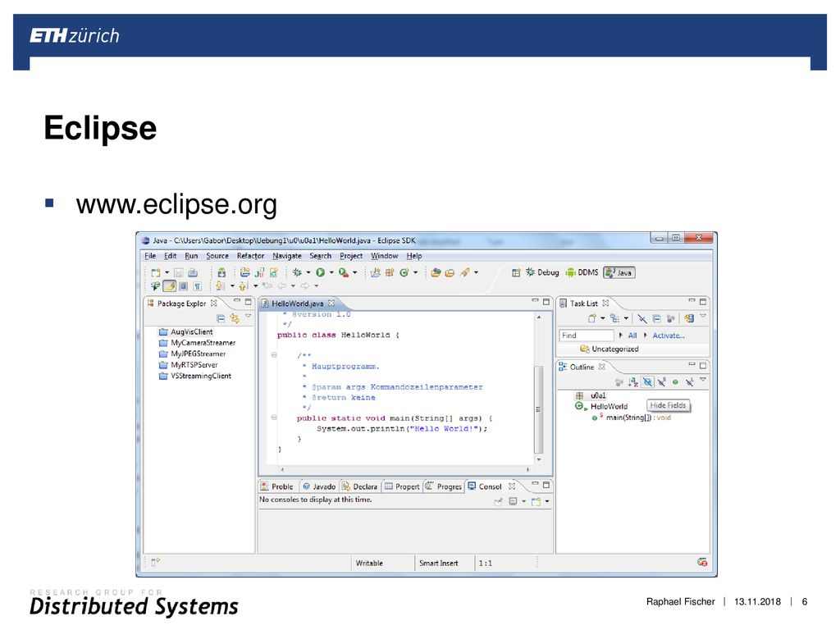
Task: Open the Outline view menu triangle
Action: point(703,380)
